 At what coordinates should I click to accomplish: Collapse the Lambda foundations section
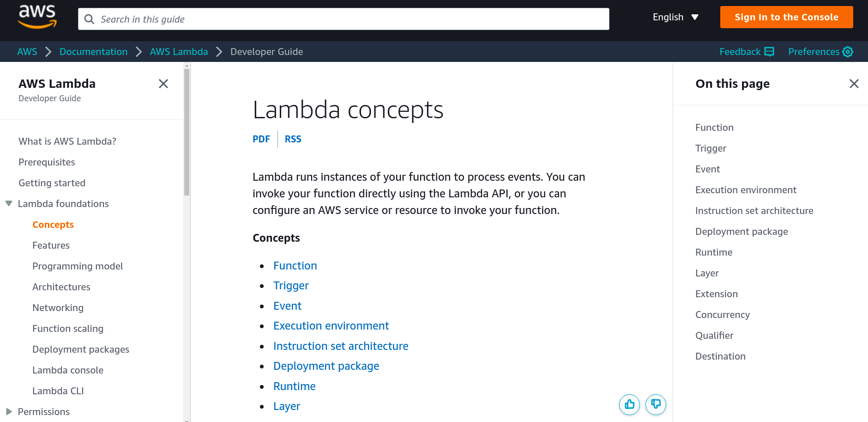click(9, 204)
